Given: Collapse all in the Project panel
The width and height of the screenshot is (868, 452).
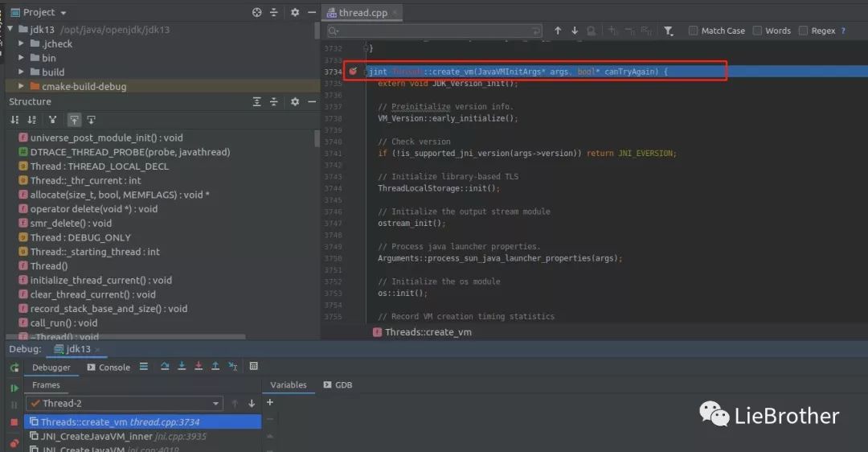Looking at the screenshot, I should point(273,12).
